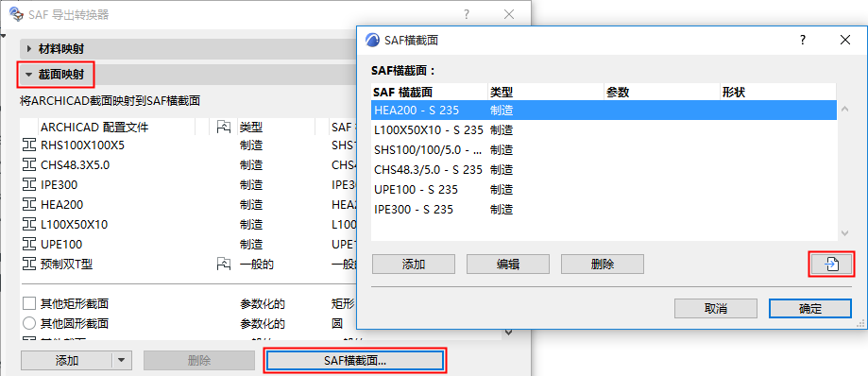The image size is (868, 376).
Task: Close the SAF横截面 dialog with X
Action: tap(844, 40)
